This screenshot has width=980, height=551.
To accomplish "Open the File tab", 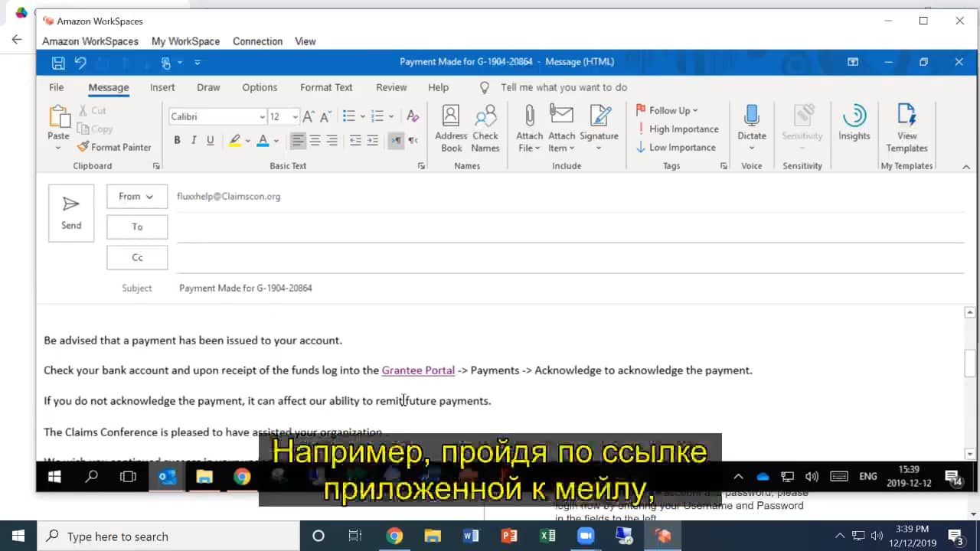I will click(57, 87).
